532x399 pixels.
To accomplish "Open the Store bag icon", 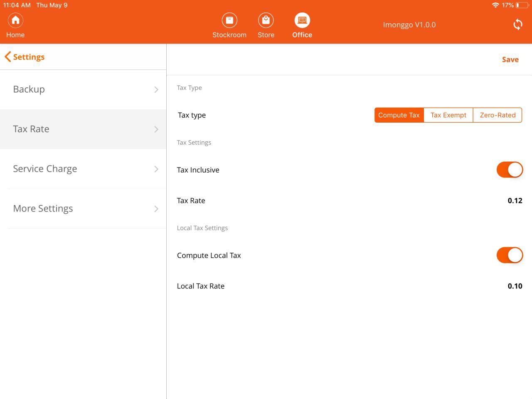I will tap(266, 20).
